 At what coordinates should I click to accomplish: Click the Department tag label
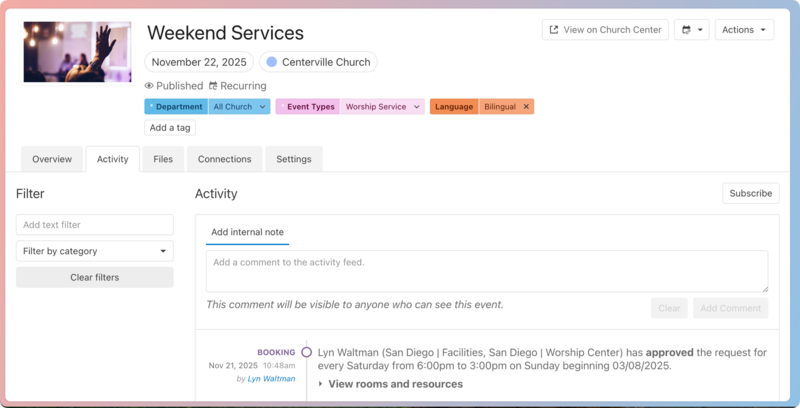coord(177,107)
